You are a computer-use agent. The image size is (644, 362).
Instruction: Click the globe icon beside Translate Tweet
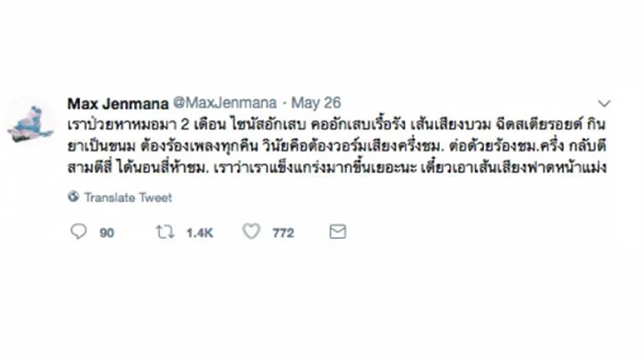click(74, 197)
